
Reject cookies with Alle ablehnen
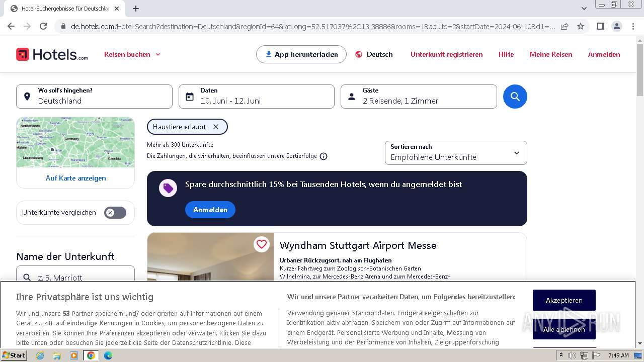pos(564,329)
